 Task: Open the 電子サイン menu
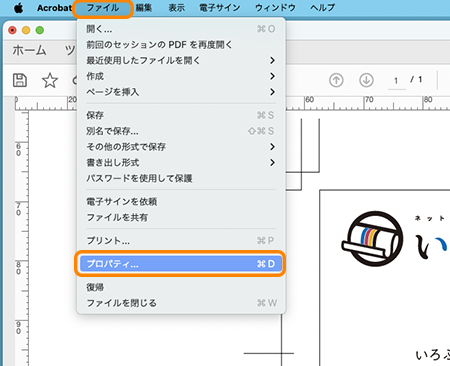[x=219, y=8]
